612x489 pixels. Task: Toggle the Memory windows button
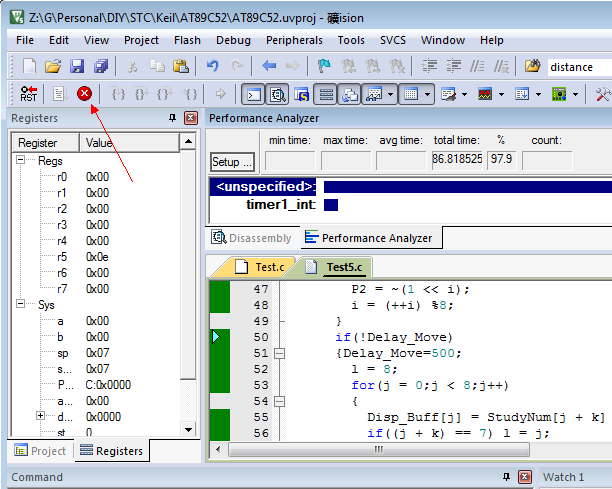tap(411, 94)
